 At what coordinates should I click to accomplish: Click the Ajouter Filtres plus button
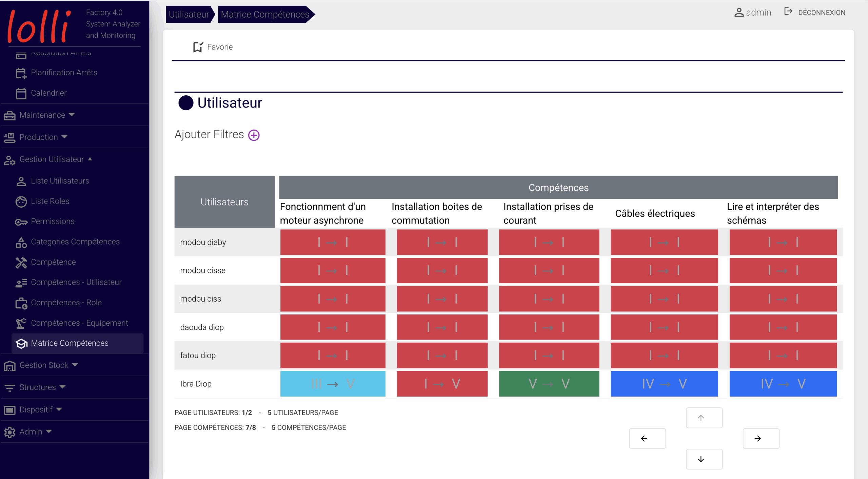(x=254, y=135)
